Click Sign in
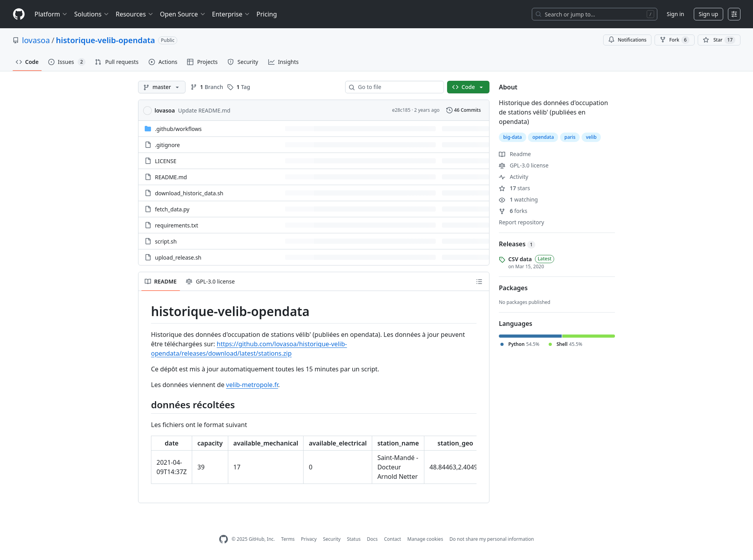Screen dimensions: 753x560 [x=675, y=14]
